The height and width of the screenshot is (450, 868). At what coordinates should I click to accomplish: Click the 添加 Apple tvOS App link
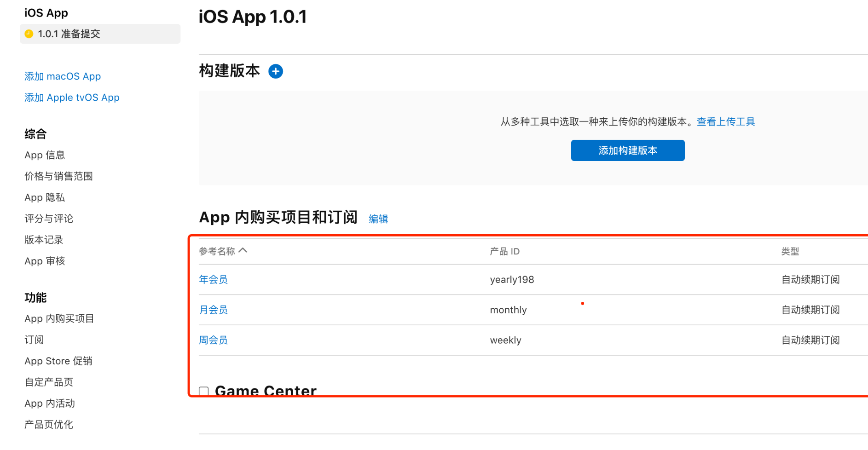pyautogui.click(x=72, y=97)
